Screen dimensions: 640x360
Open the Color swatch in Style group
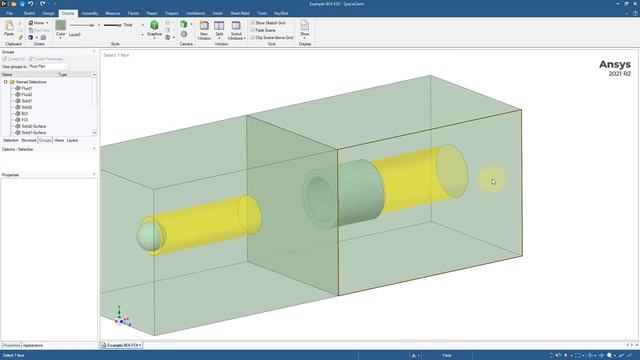(60, 25)
